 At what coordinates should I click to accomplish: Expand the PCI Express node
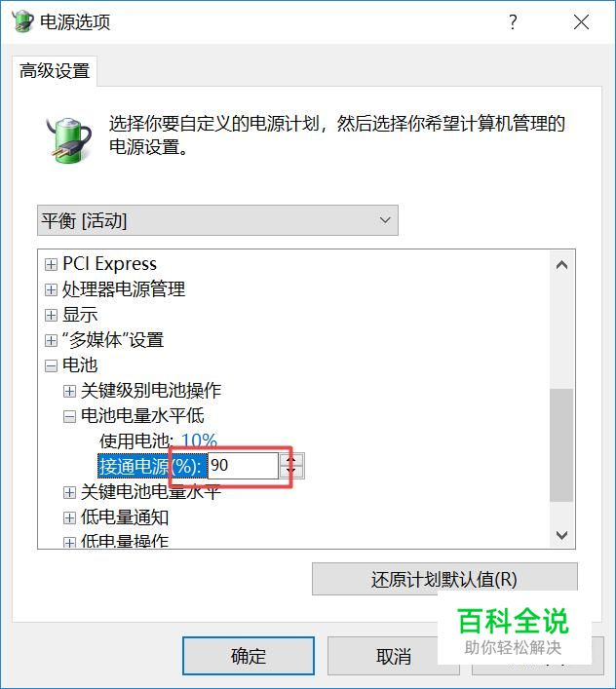51,264
